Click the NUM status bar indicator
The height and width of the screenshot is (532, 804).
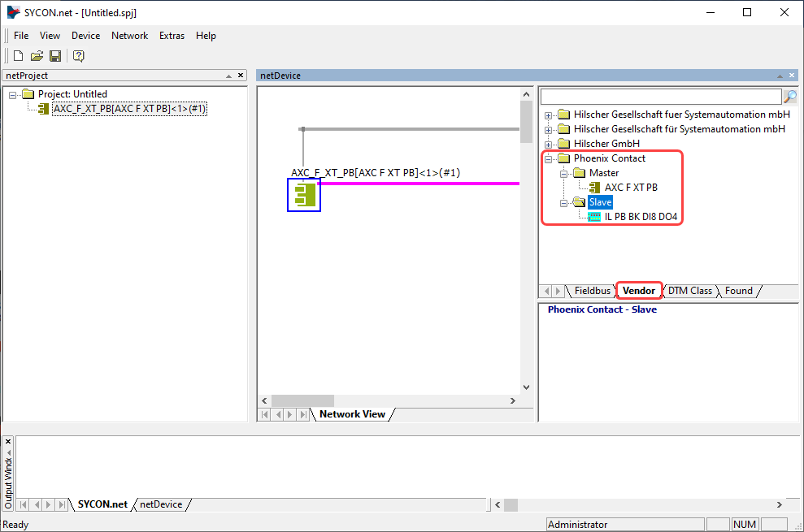745,525
